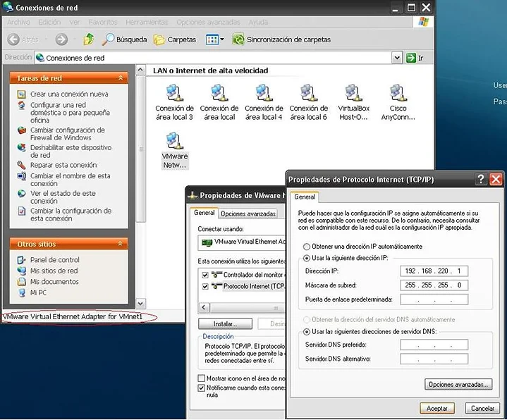Select Usar las siguientes direcciones de servidor DNS
Viewport: 507px width, 420px height.
(x=307, y=332)
